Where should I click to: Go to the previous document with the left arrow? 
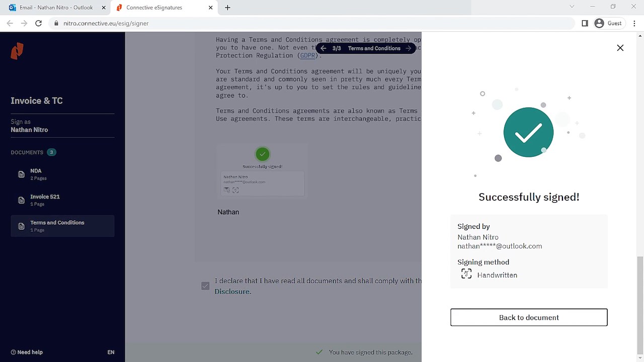[x=323, y=48]
